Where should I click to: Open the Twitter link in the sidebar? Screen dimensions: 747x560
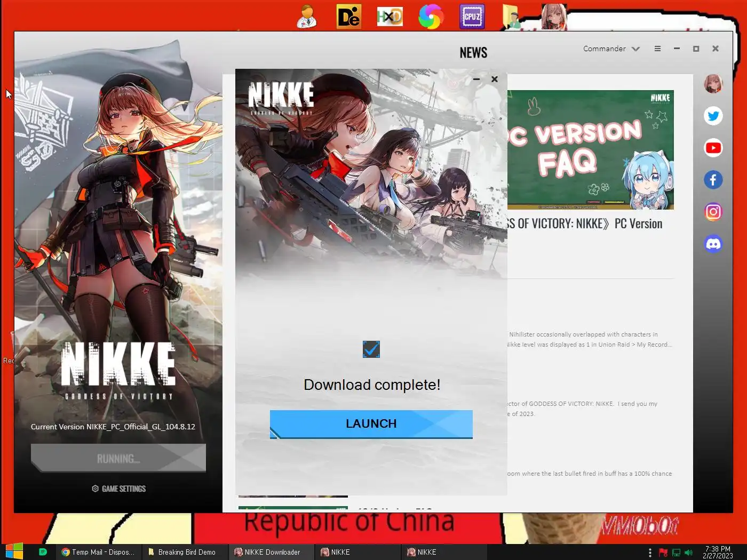pos(713,116)
